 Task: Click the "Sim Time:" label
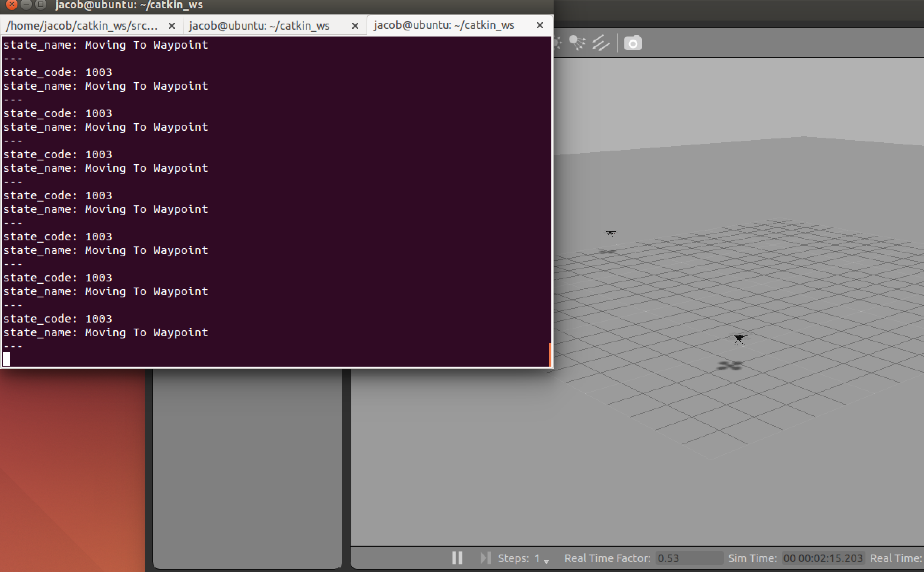coord(753,558)
